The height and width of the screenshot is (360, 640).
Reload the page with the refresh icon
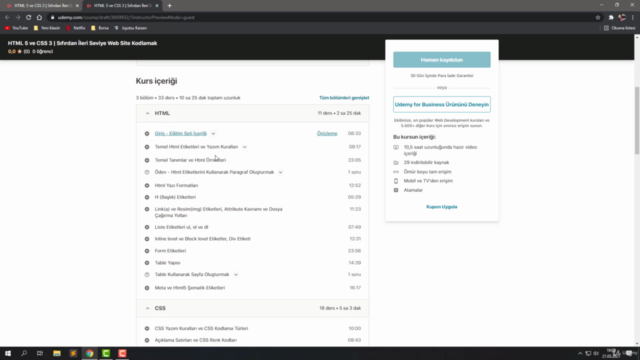(x=28, y=18)
